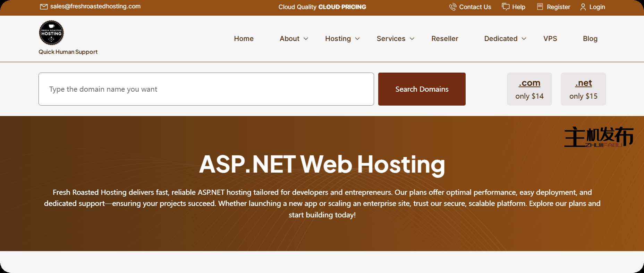Expand the Dedicated dropdown chevron
This screenshot has height=273, width=644.
point(524,39)
